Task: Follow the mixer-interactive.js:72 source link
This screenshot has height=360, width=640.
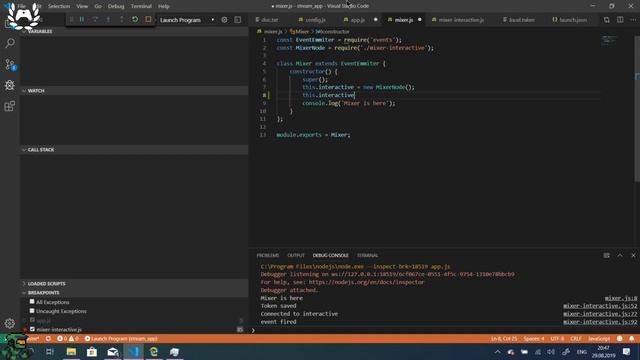Action: (600, 314)
